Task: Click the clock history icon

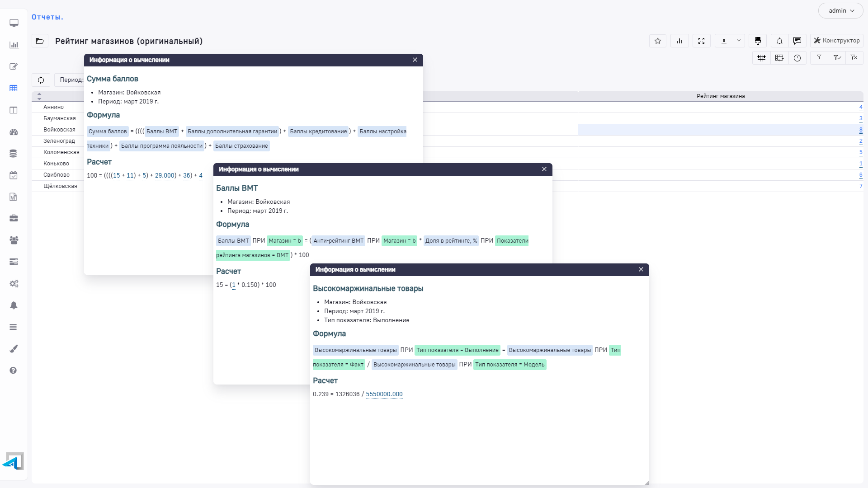Action: [x=797, y=58]
